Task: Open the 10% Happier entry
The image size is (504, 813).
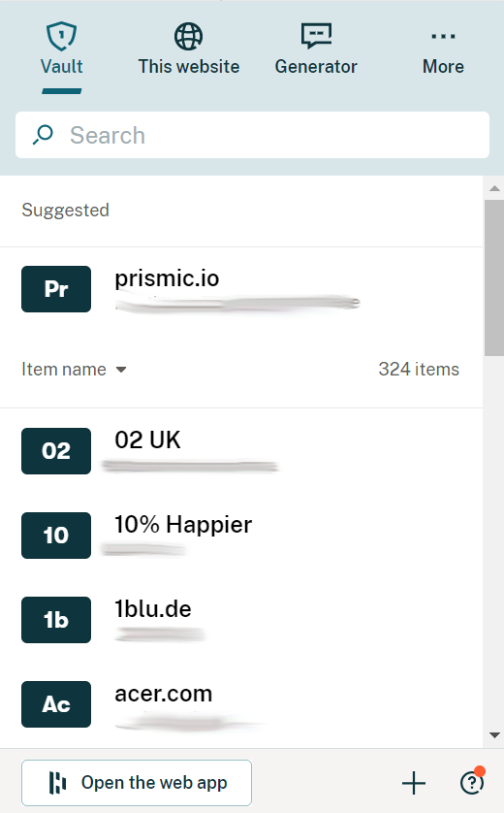Action: click(241, 536)
